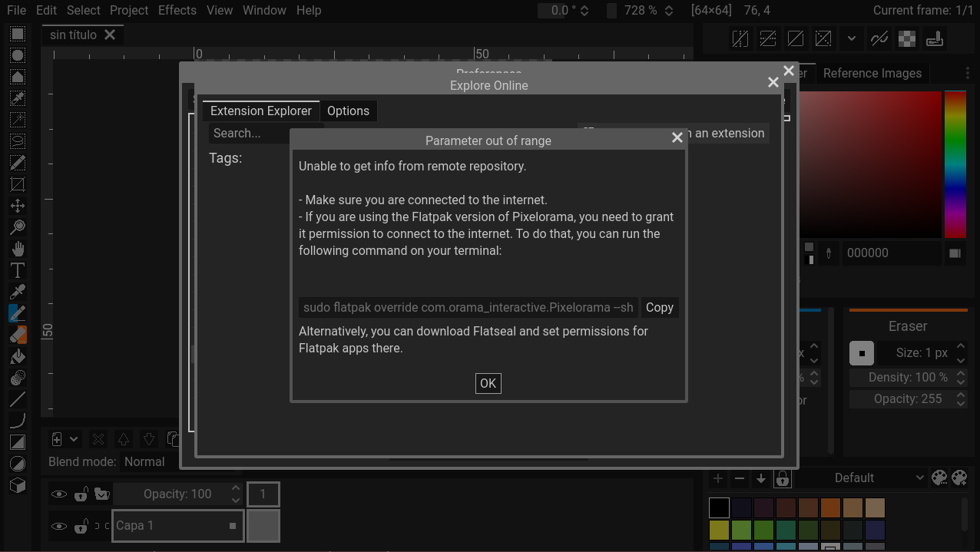Select the Curve tool
Screen dimensions: 980x552
[x=17, y=421]
